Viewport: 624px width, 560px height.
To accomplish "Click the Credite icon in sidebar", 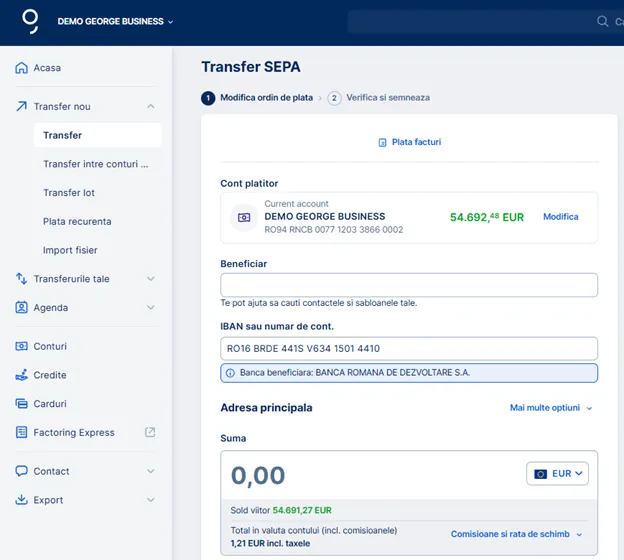I will 22,375.
